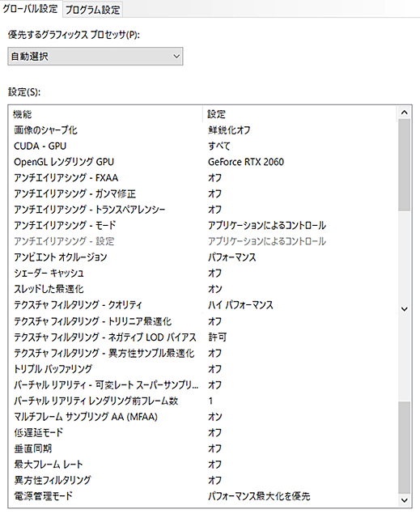Select the レンダリング前フレーム数 row
This screenshot has width=420, height=518.
coord(203,401)
